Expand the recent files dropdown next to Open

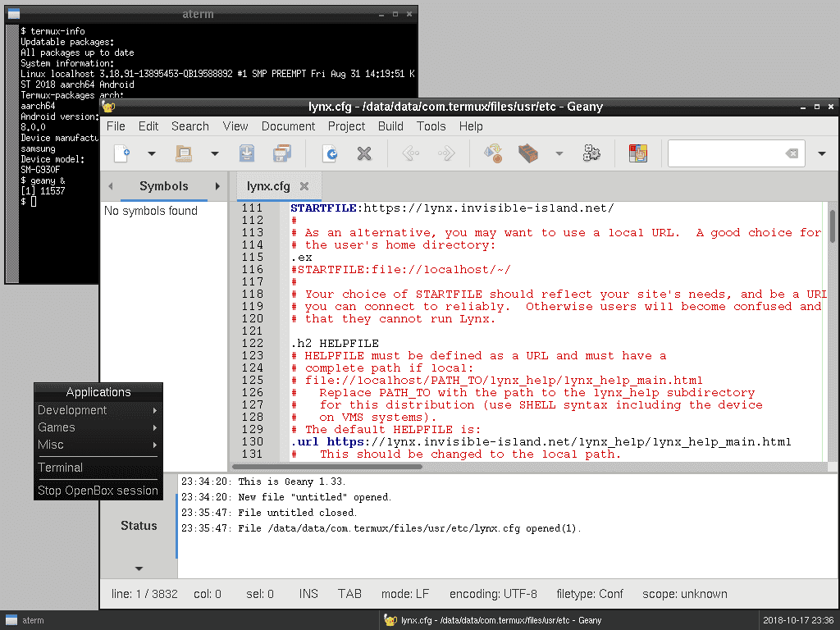tap(215, 153)
